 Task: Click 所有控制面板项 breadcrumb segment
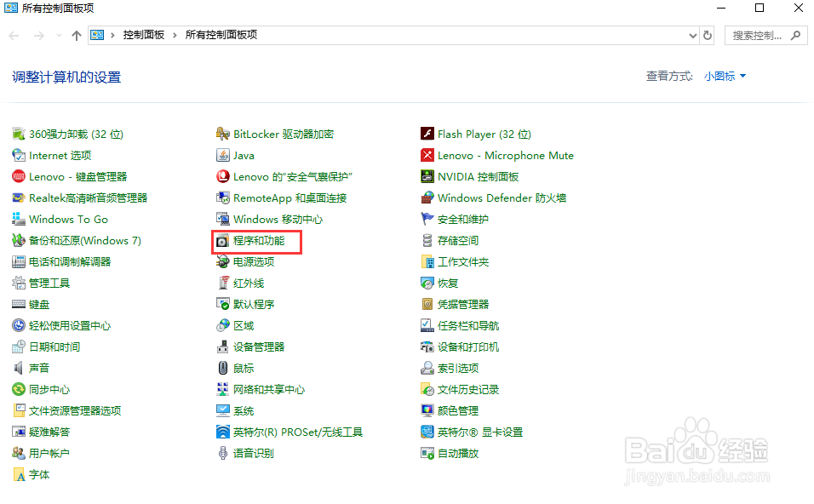point(221,35)
